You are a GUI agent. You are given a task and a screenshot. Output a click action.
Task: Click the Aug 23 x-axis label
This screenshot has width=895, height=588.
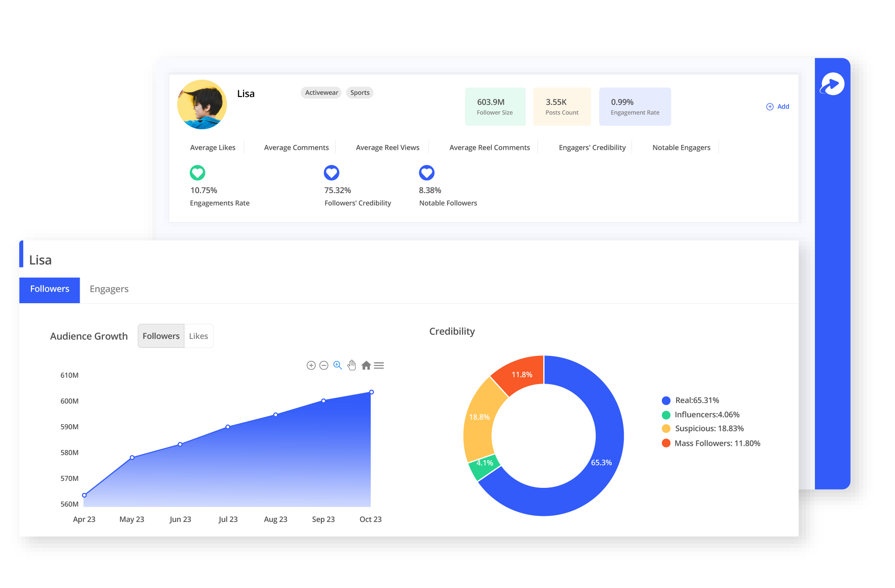click(x=276, y=519)
